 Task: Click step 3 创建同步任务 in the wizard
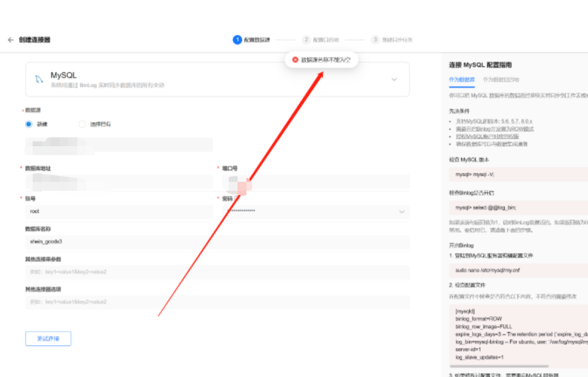point(392,40)
